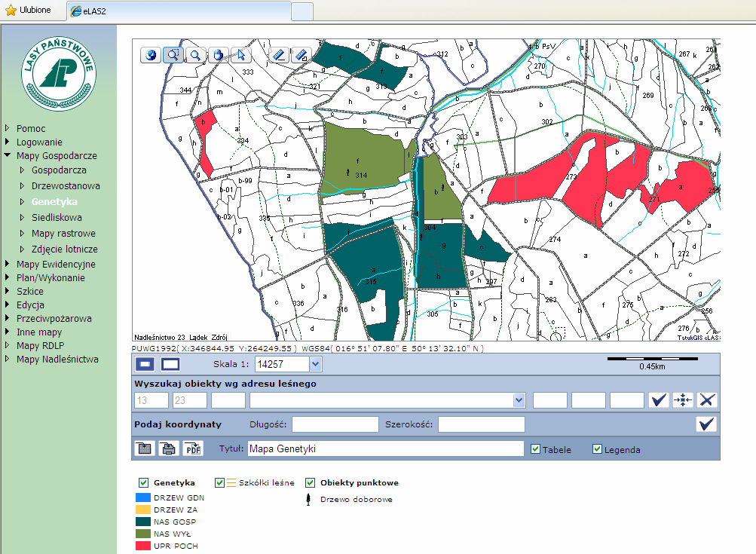Pick the measure distance ruler tool
Image resolution: width=756 pixels, height=554 pixels.
tap(279, 55)
